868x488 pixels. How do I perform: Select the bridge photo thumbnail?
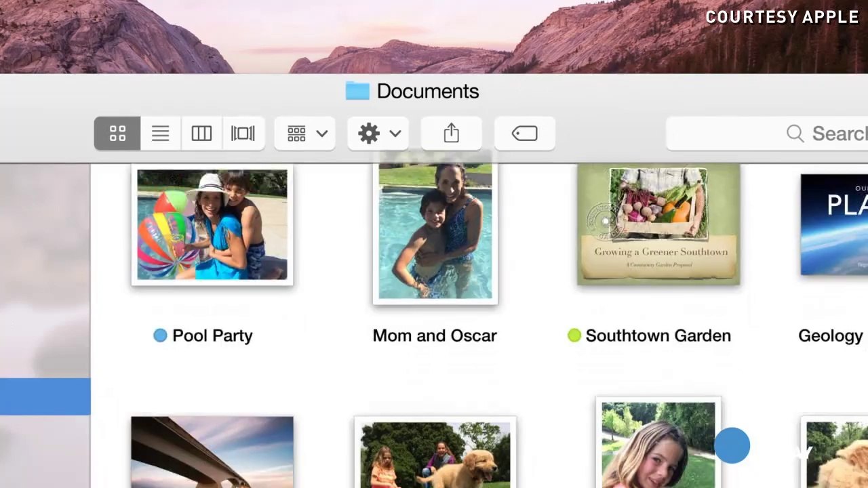212,452
